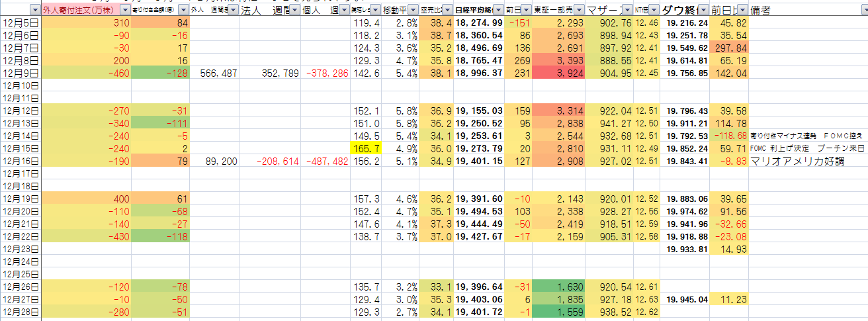Select the yellow highlighted 165.7 cell
This screenshot has height=321, width=868.
[x=366, y=148]
